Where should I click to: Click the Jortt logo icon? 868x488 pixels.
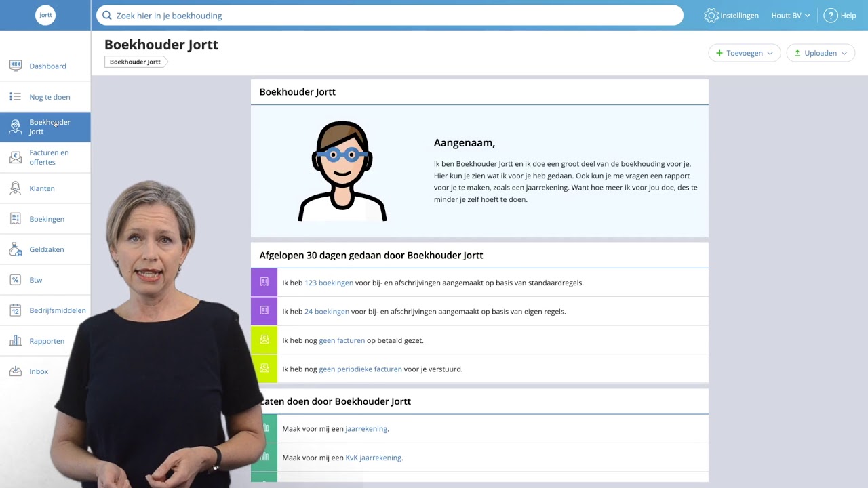tap(45, 15)
